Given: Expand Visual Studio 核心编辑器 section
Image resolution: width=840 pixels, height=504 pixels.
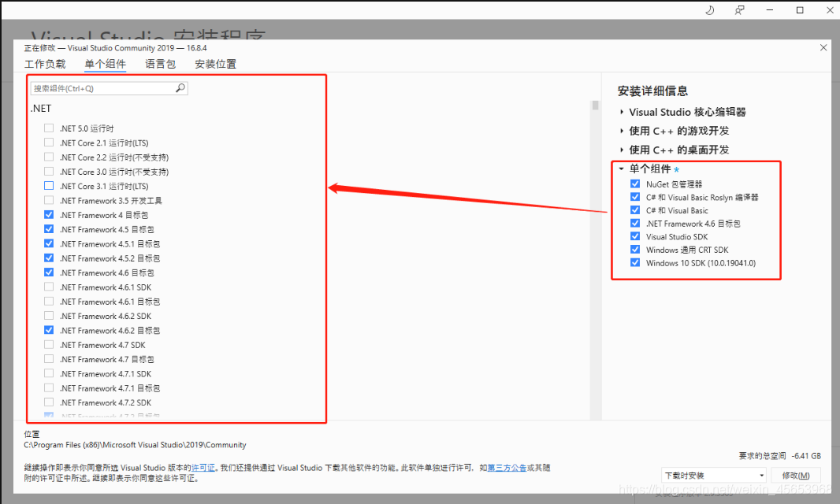Looking at the screenshot, I should pos(622,112).
